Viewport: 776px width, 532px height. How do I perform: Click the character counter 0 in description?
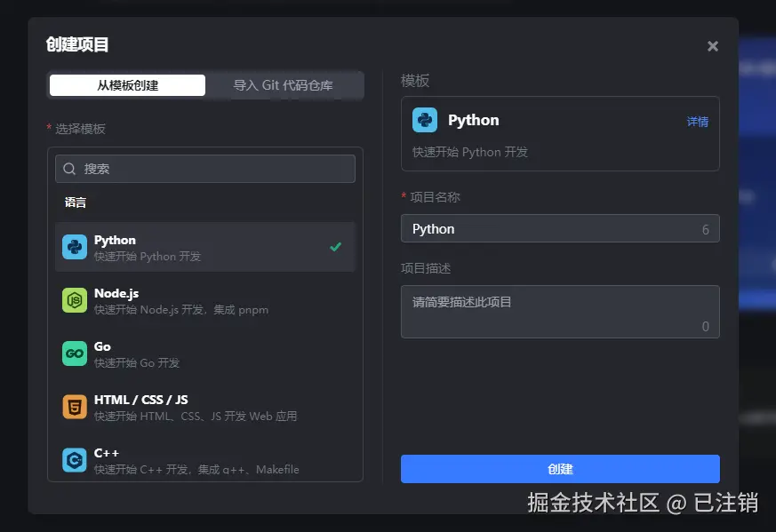click(x=705, y=326)
